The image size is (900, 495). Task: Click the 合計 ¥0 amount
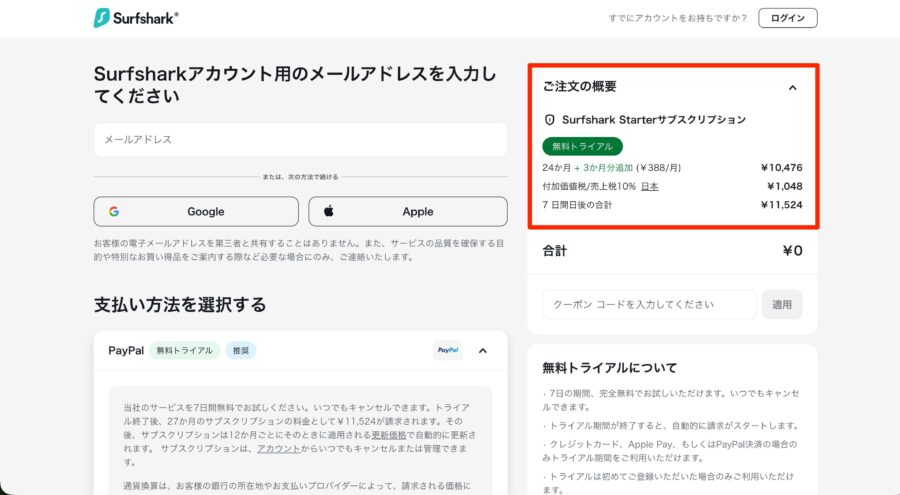click(x=792, y=251)
